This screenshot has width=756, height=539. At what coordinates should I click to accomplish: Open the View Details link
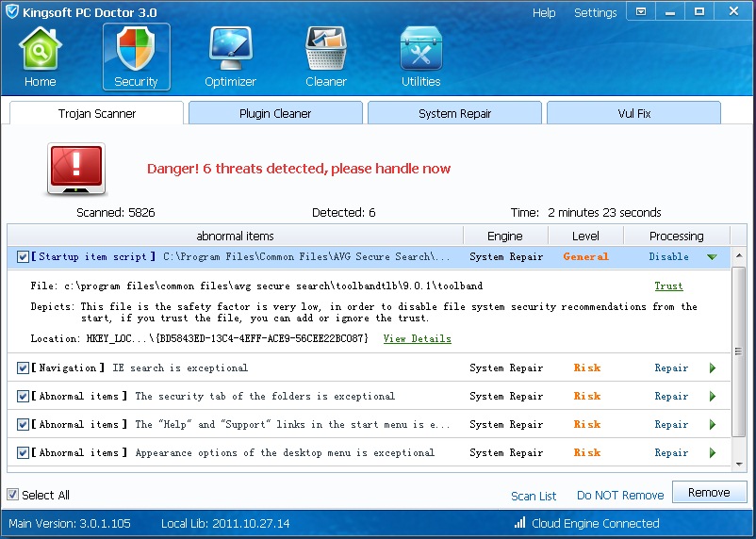417,338
